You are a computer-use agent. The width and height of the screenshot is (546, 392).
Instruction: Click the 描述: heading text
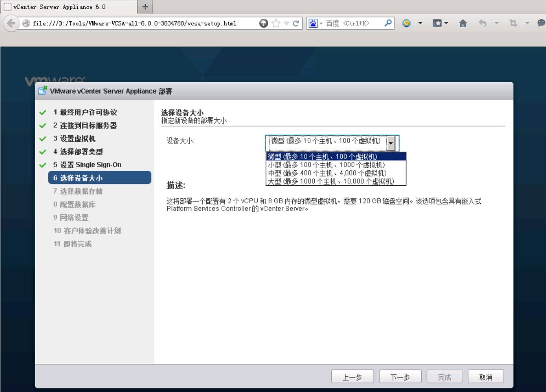[x=176, y=186]
